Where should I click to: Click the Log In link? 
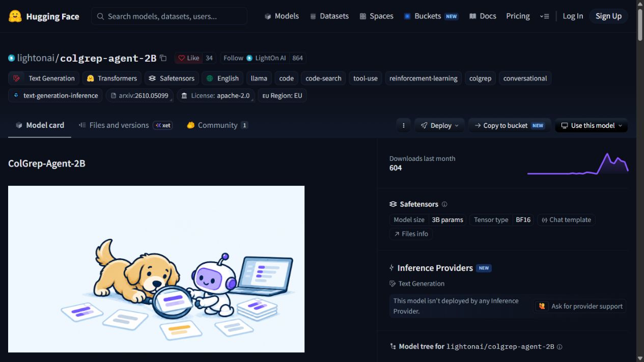click(573, 16)
